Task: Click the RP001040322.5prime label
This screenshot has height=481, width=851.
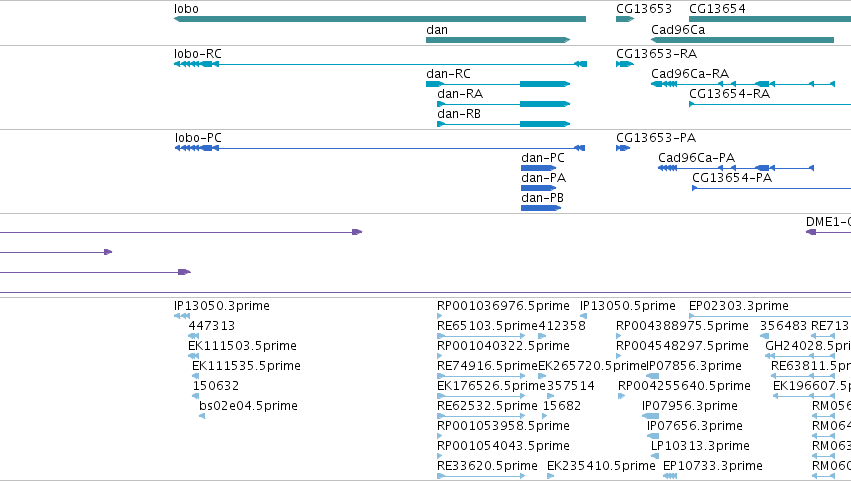Action: [x=503, y=346]
